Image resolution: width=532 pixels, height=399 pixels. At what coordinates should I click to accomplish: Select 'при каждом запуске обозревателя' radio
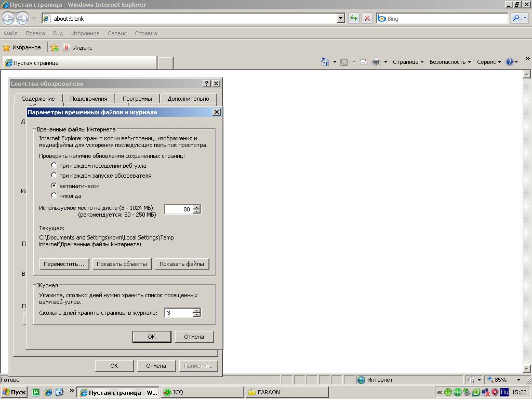54,176
